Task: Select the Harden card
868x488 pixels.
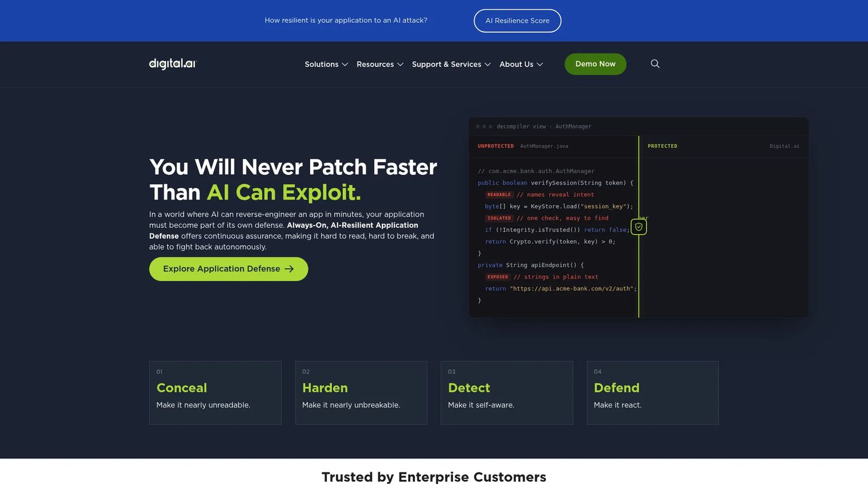Action: pos(361,393)
